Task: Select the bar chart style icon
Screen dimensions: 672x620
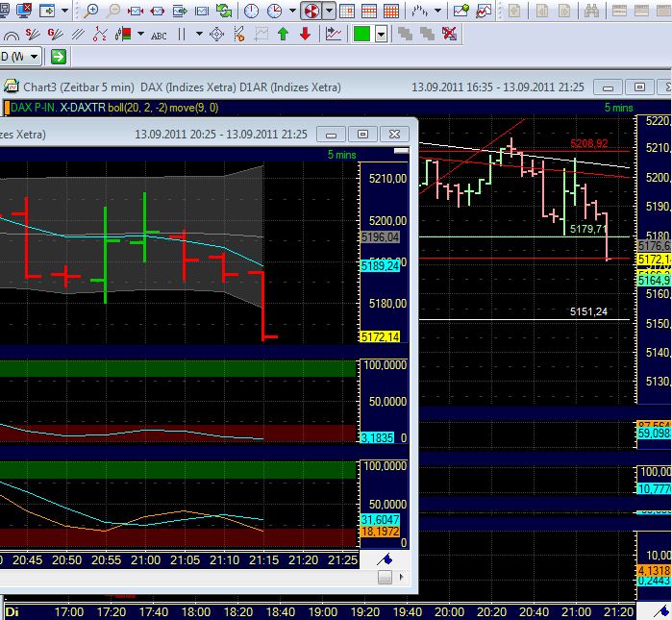Action: (x=419, y=11)
